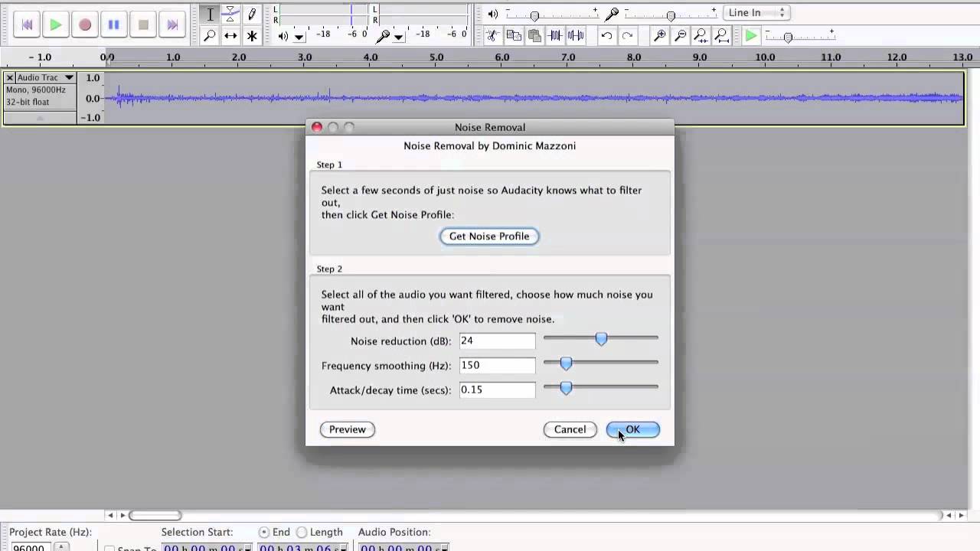The height and width of the screenshot is (551, 980).
Task: Click Cancel in Noise Removal dialog
Action: [570, 429]
